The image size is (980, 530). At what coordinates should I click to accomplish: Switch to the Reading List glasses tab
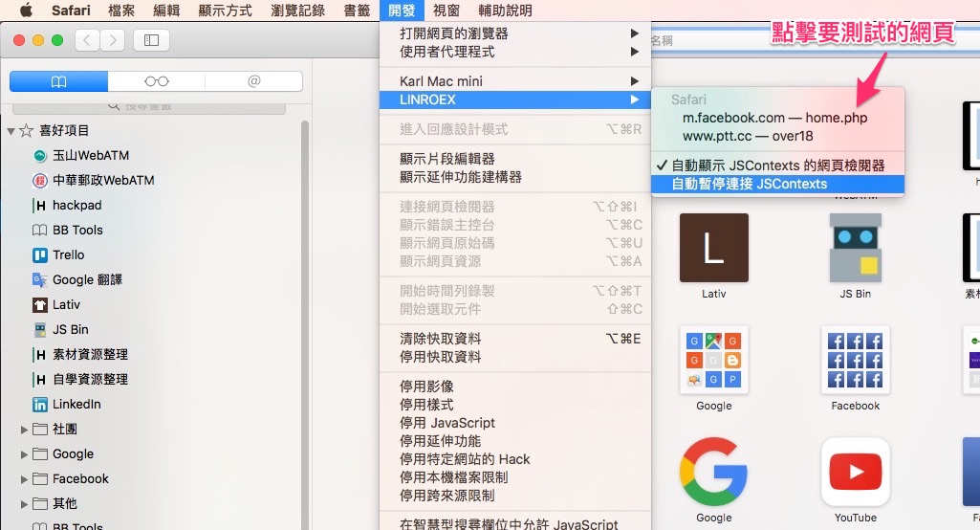coord(156,81)
